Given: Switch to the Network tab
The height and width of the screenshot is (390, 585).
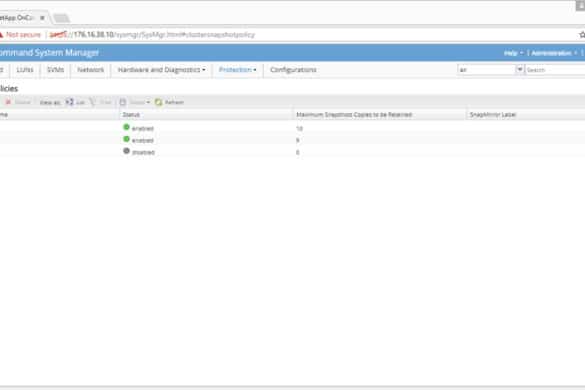Looking at the screenshot, I should (90, 70).
